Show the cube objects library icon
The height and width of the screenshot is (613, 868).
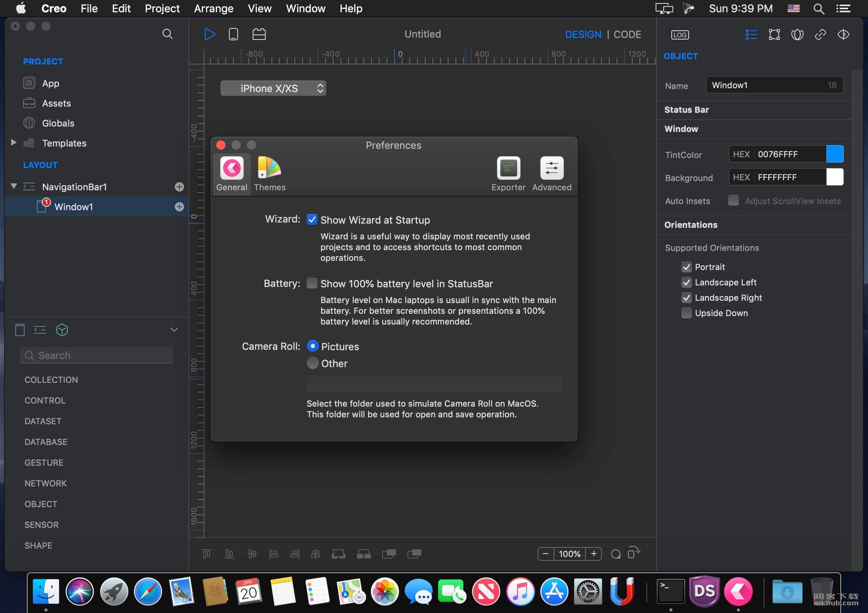coord(62,330)
